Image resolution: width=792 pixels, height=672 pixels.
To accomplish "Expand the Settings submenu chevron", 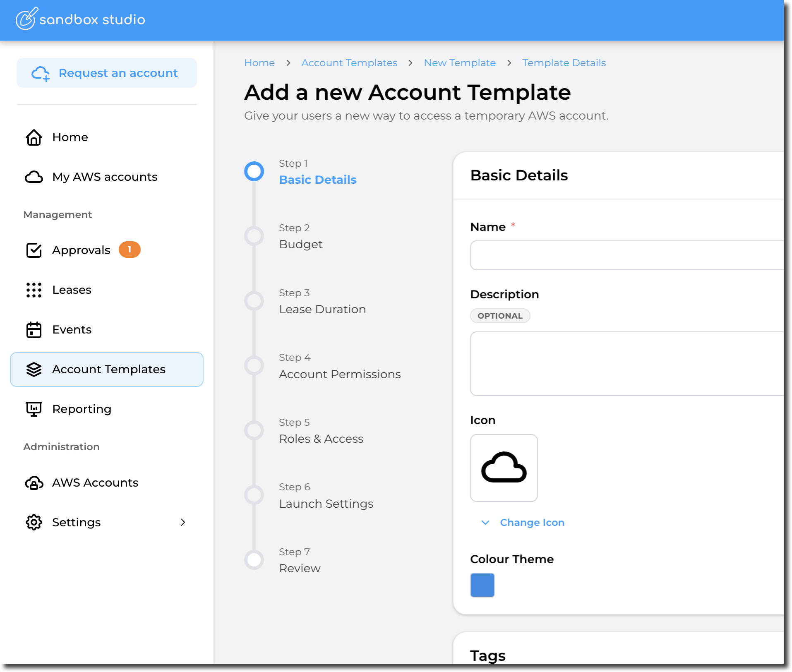I will coord(182,522).
